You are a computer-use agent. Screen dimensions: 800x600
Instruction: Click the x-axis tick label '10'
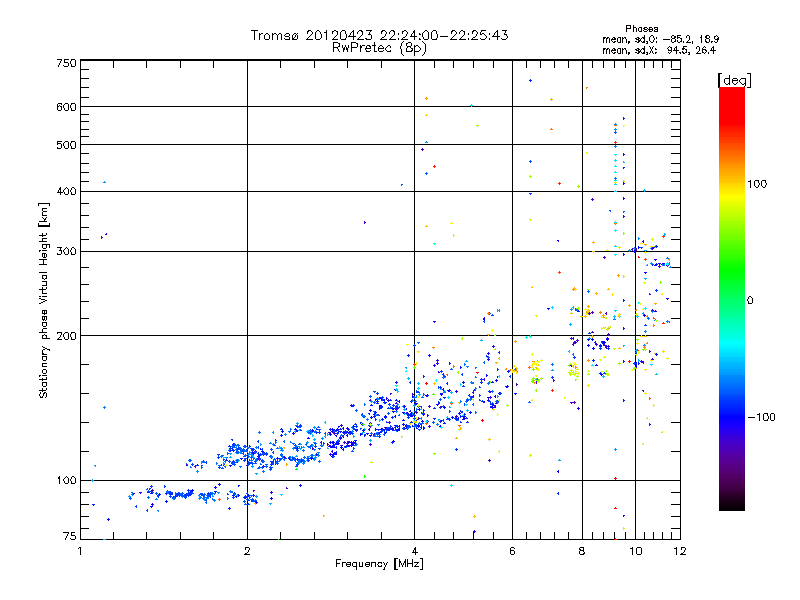[636, 551]
